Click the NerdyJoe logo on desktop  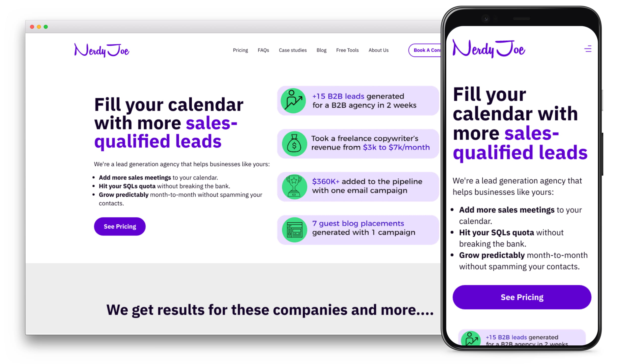[x=101, y=50]
